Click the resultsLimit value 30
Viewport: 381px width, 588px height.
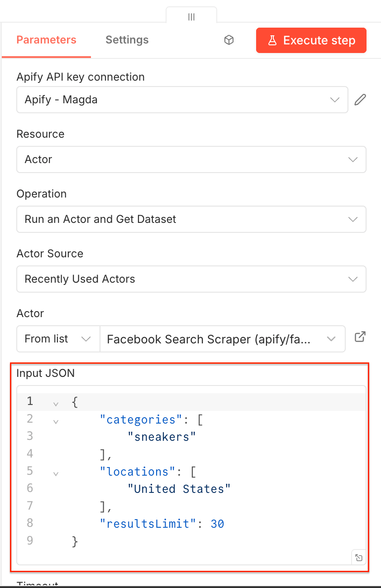(217, 524)
